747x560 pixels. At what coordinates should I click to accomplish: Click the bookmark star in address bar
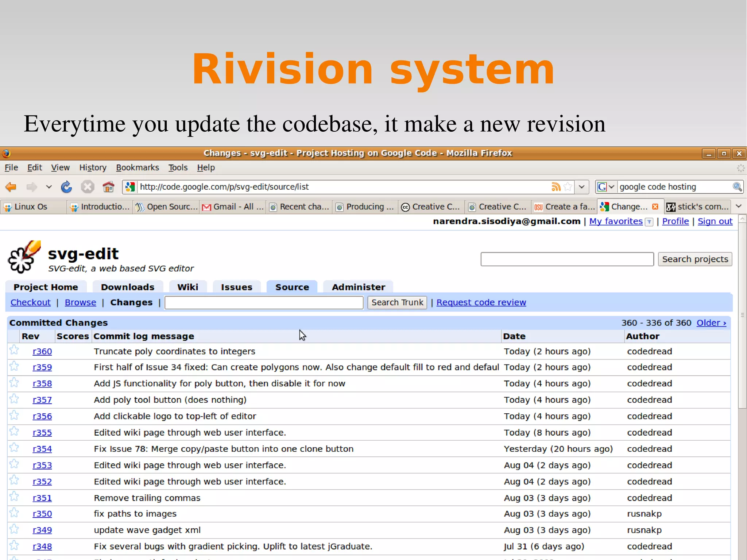[568, 187]
